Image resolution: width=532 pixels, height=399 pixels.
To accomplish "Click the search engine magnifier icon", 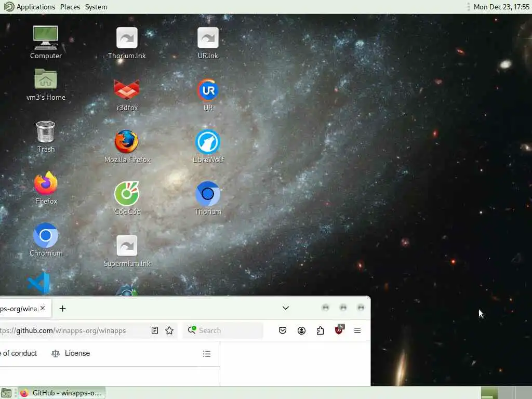I will coord(192,330).
